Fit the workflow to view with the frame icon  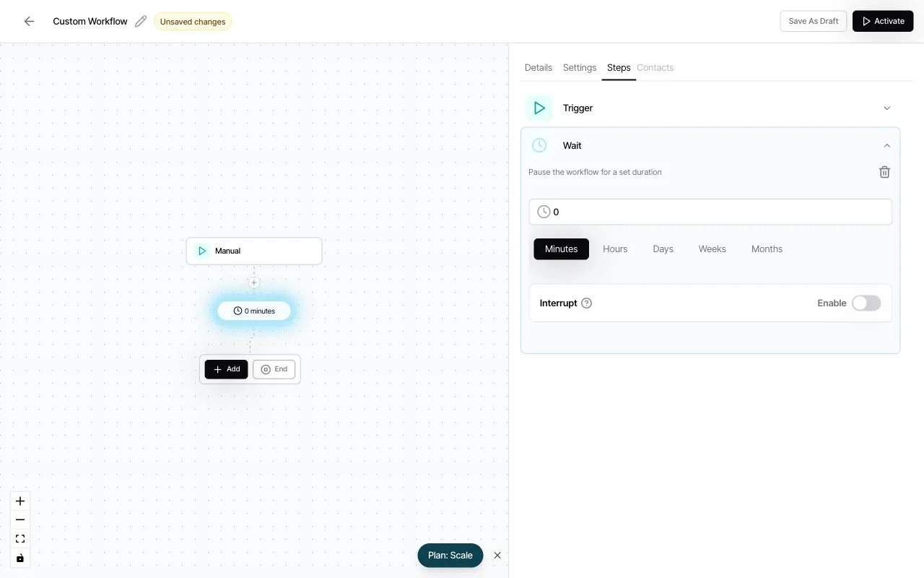[20, 538]
